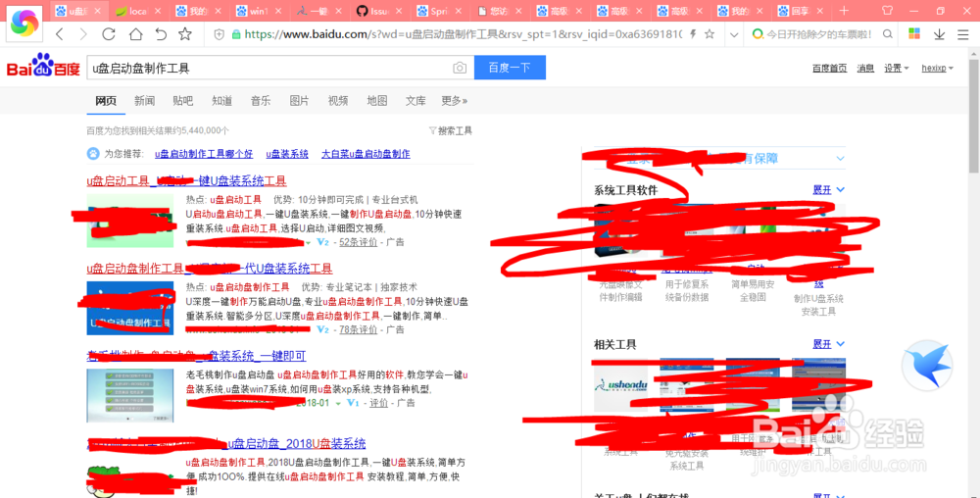Click the chevron atop the right panel
980x498 pixels.
tap(840, 159)
